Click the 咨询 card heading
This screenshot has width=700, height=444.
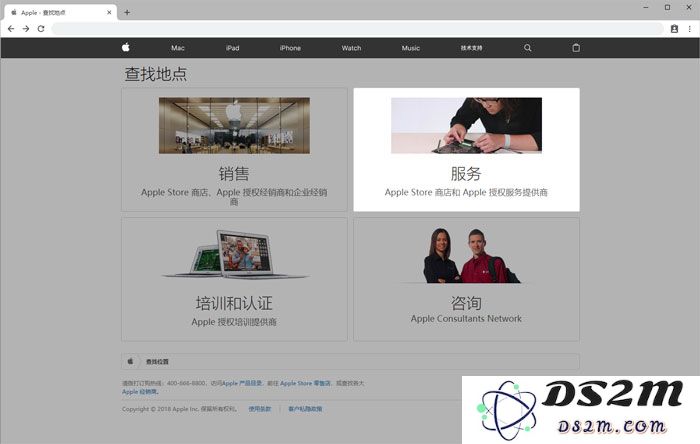point(466,303)
